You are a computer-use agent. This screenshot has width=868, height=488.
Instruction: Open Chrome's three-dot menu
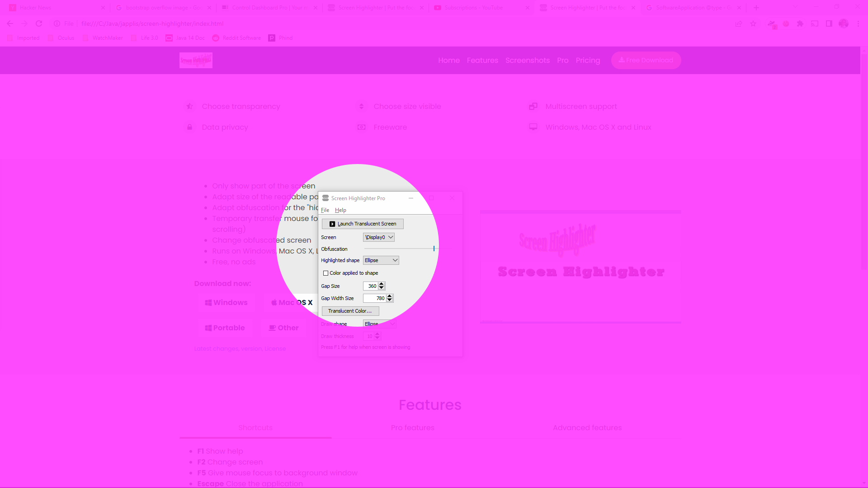pos(858,23)
